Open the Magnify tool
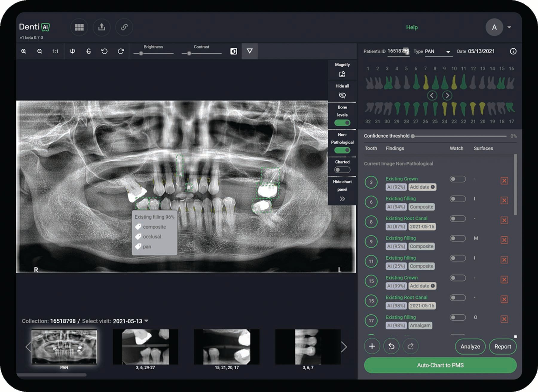538x392 pixels. 342,74
